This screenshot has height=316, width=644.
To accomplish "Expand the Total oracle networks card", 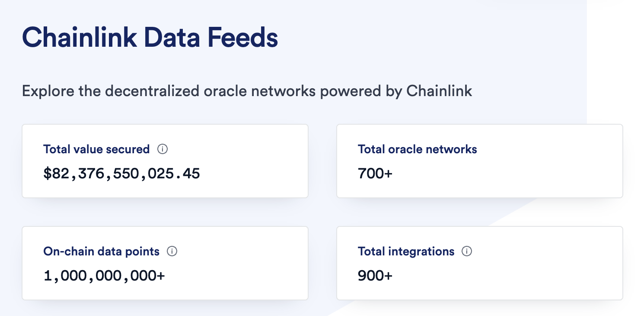I will click(479, 161).
